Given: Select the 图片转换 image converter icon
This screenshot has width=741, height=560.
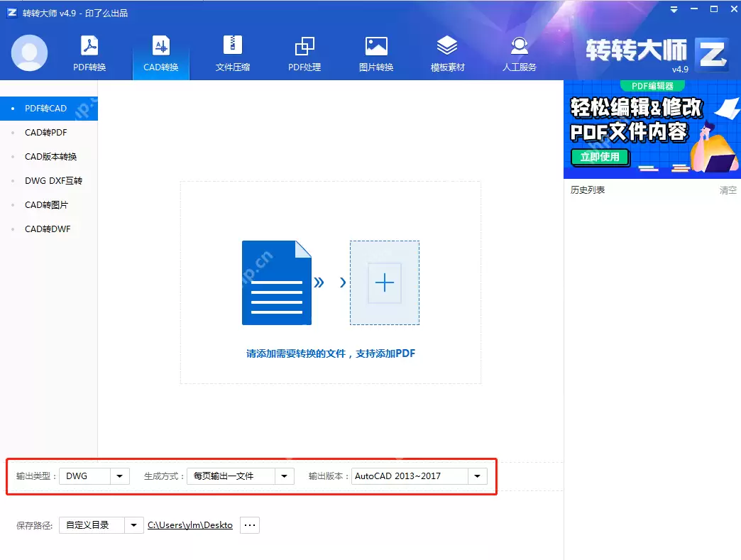Looking at the screenshot, I should 375,53.
